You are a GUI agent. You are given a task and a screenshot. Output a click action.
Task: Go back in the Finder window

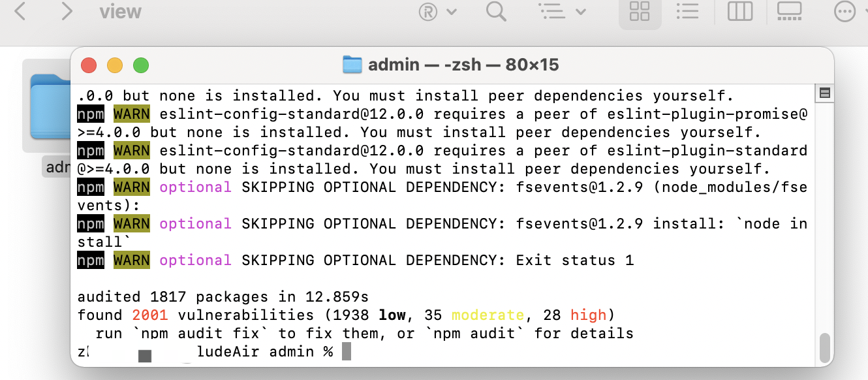(x=20, y=11)
